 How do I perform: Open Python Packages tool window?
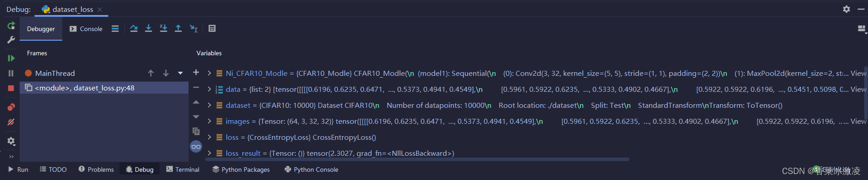click(x=241, y=169)
